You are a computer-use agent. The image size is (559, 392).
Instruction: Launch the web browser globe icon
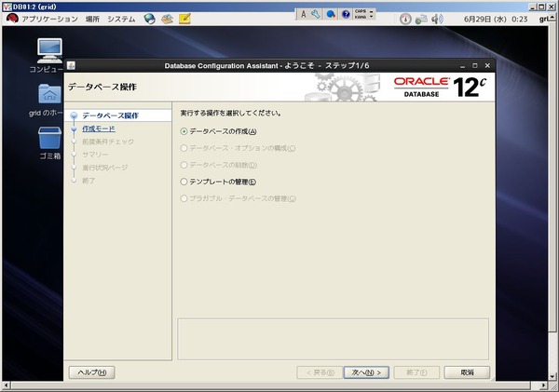[150, 19]
